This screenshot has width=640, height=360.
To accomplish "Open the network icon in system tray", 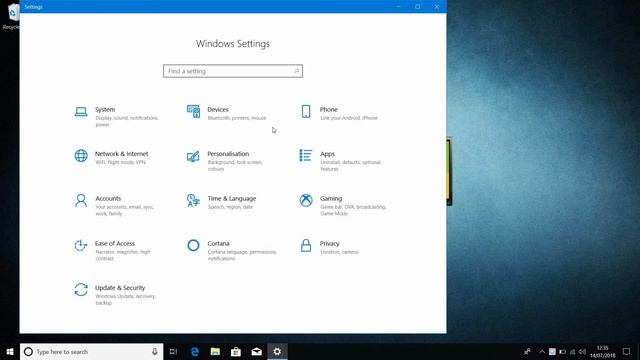I will 573,351.
